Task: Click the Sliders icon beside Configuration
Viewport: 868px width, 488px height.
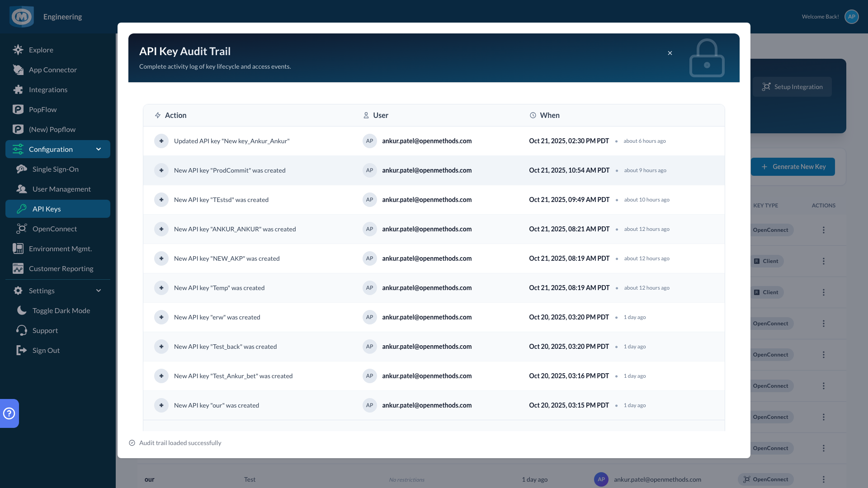Action: [x=18, y=149]
